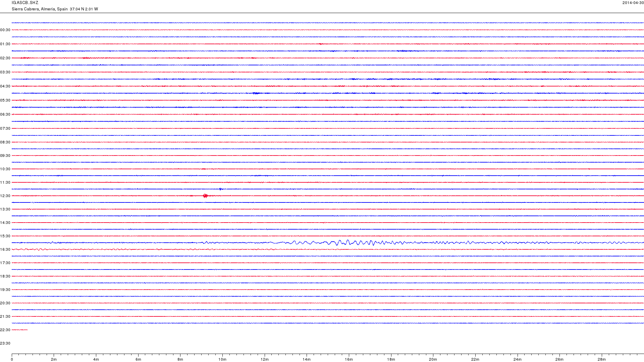Click the 14m tick on the minute axis
This screenshot has height=362, width=644.
pyautogui.click(x=307, y=359)
